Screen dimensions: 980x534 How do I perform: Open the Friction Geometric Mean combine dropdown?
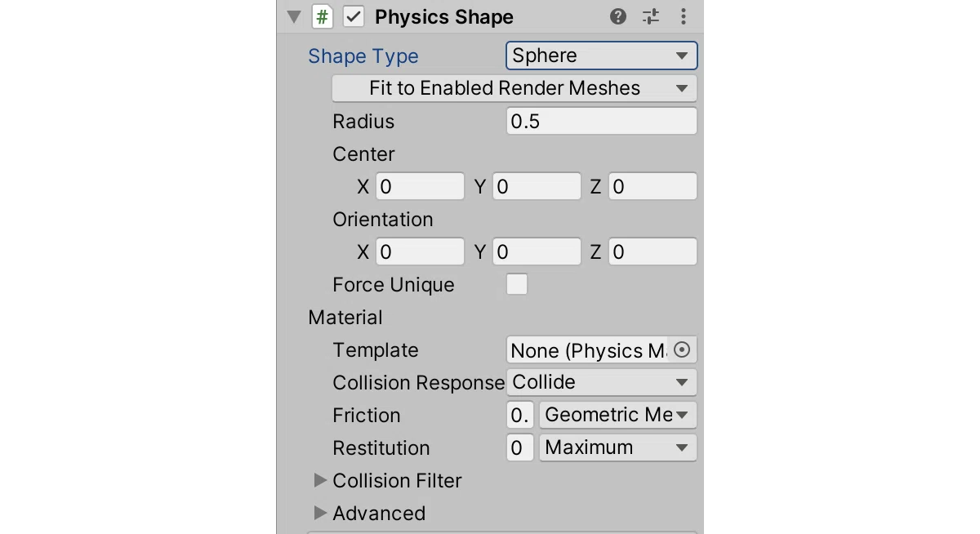click(618, 415)
